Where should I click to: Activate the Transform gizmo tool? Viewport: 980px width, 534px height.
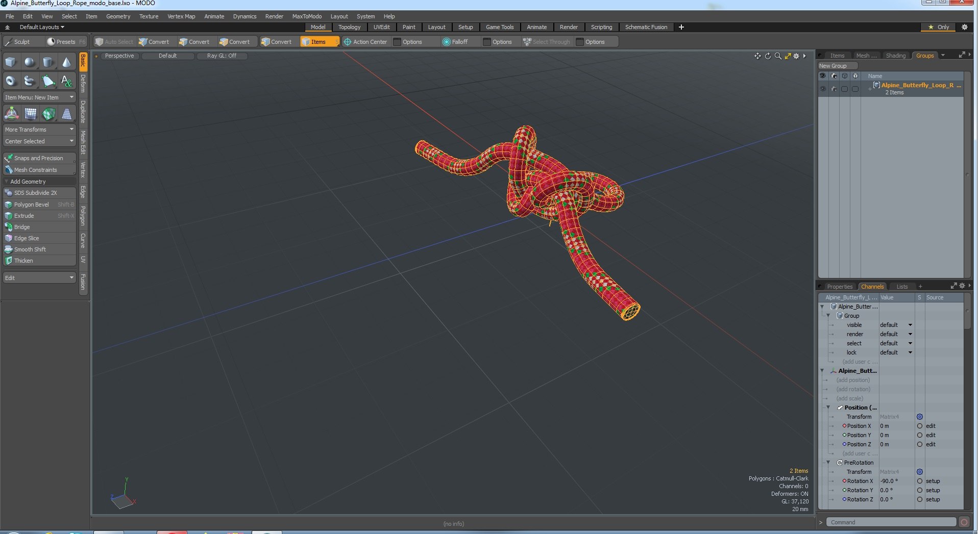click(11, 114)
